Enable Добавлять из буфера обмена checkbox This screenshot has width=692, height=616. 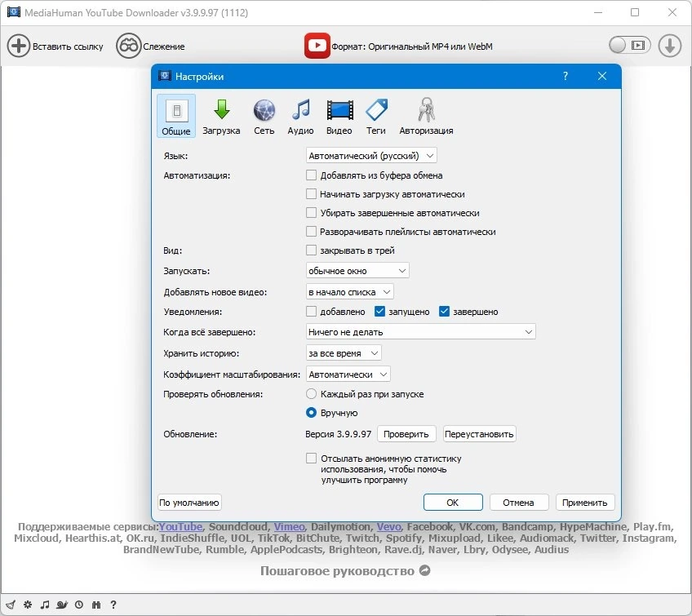[311, 175]
